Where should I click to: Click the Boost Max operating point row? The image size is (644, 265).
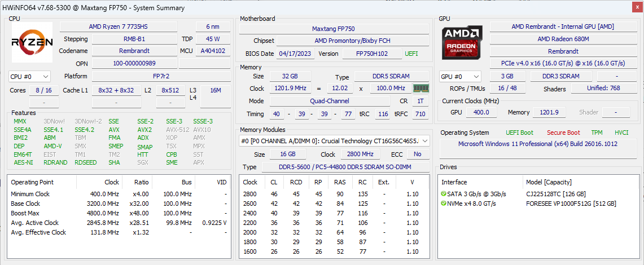pyautogui.click(x=119, y=213)
